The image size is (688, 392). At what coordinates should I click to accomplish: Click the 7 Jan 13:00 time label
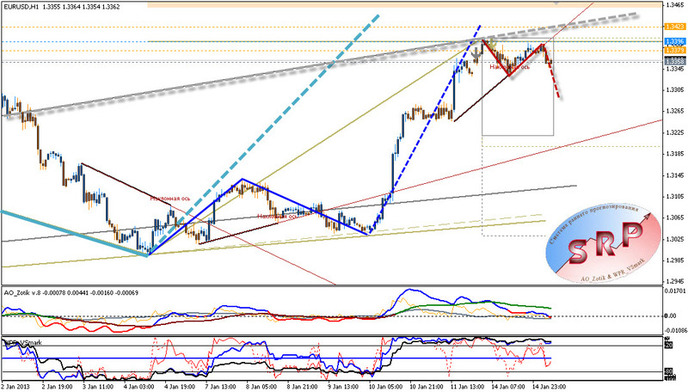coord(221,387)
